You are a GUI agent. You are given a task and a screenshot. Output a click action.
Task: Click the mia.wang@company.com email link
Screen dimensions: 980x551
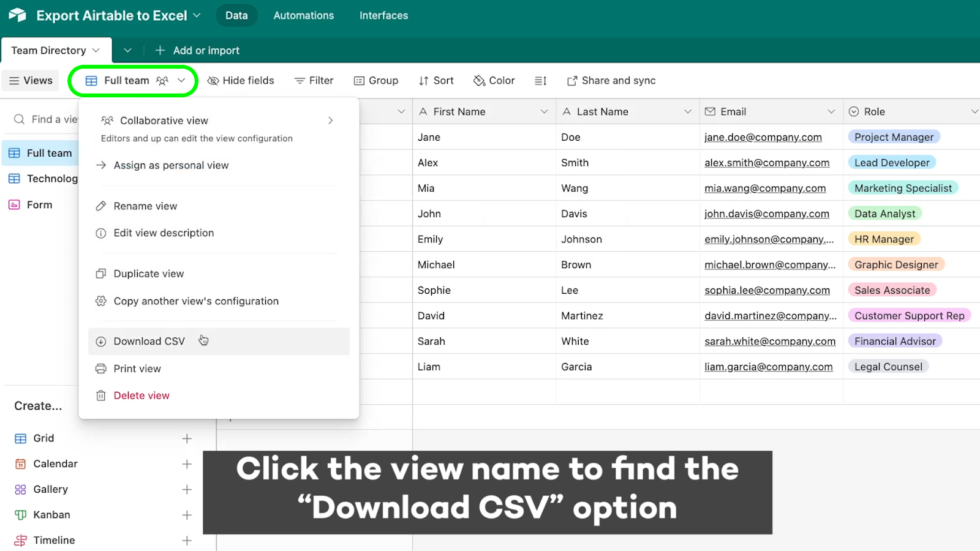coord(765,189)
